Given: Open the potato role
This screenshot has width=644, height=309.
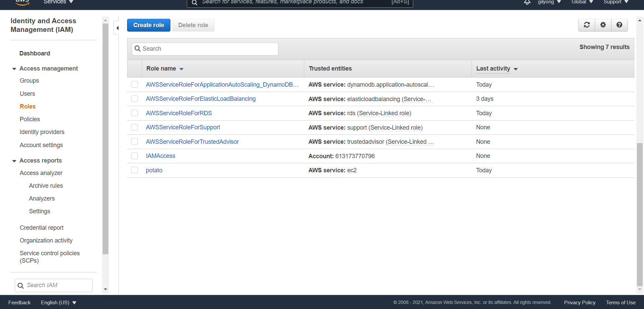Looking at the screenshot, I should [154, 170].
